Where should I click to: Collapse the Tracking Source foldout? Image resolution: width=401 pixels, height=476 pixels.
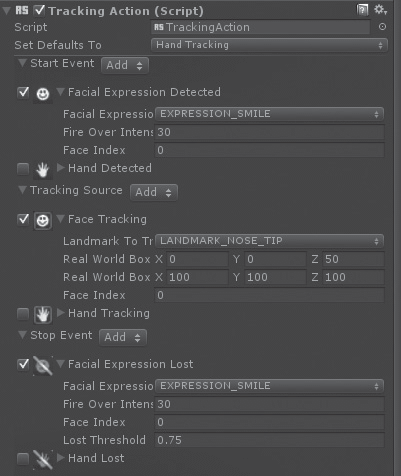22,190
